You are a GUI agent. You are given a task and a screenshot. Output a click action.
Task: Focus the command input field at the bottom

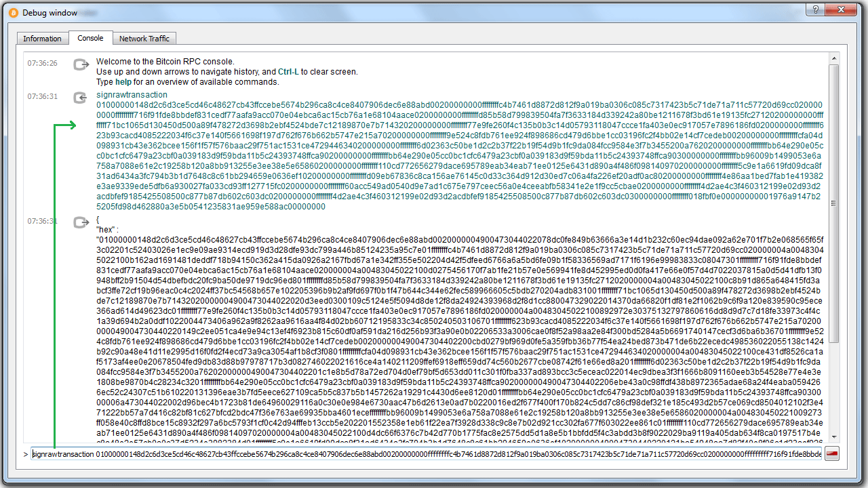coord(426,454)
